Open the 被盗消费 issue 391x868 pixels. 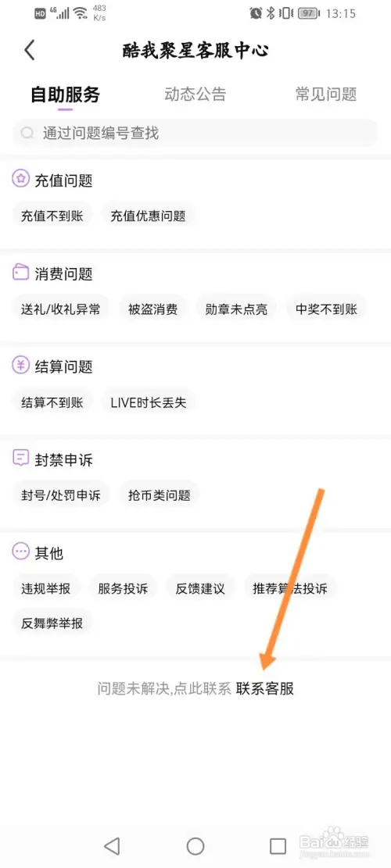152,309
